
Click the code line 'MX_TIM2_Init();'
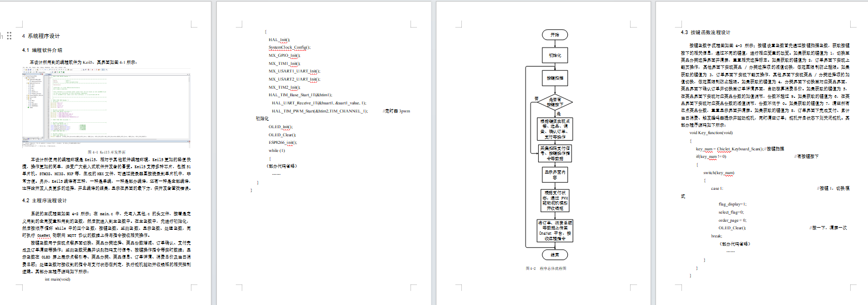[x=284, y=87]
